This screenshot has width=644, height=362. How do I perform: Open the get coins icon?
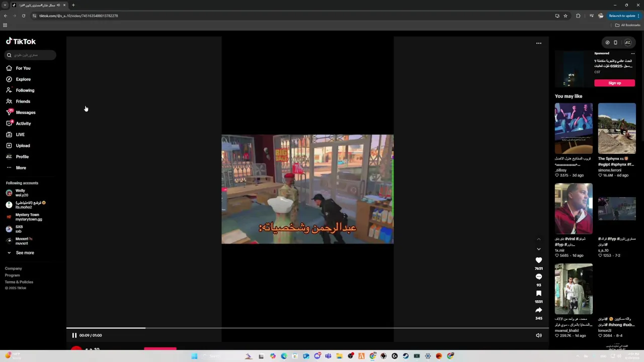pyautogui.click(x=607, y=42)
